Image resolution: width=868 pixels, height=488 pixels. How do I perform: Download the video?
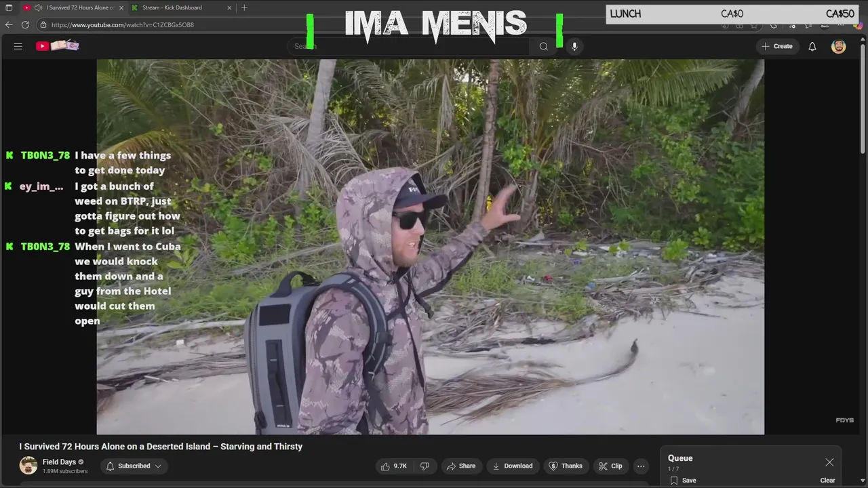[x=513, y=466]
